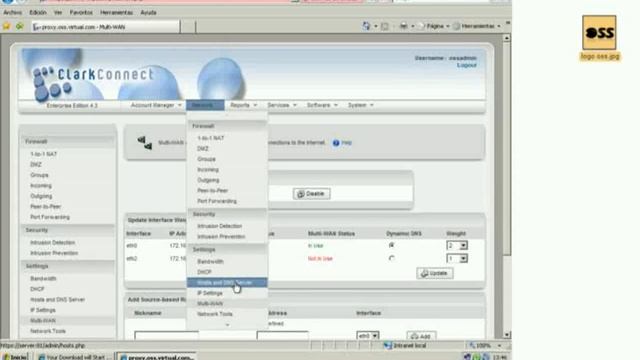Image resolution: width=640 pixels, height=360 pixels.
Task: Click the browser Home toolbar icon
Action: [x=366, y=26]
